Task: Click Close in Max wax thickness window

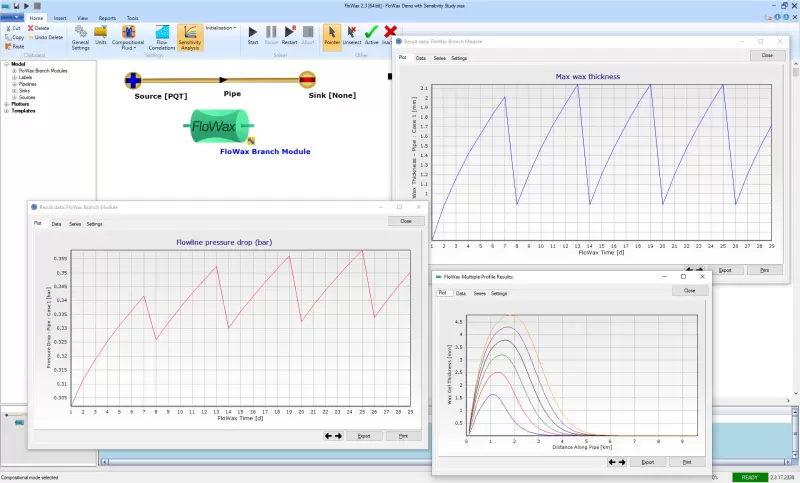Action: [x=767, y=55]
